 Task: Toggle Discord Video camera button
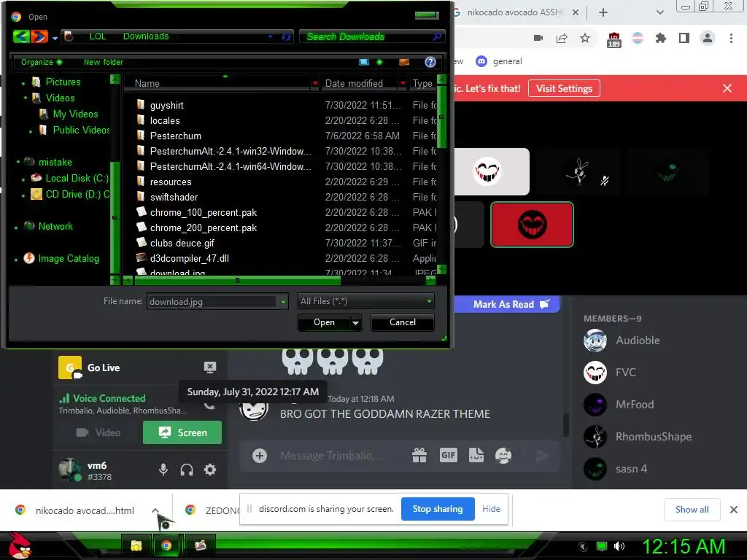point(98,432)
